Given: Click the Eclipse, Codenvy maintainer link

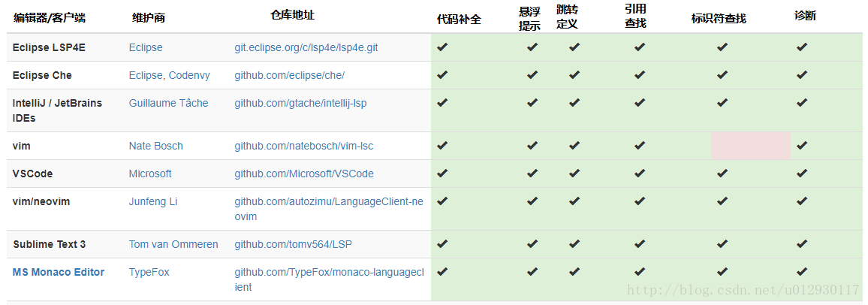Looking at the screenshot, I should click(x=170, y=75).
